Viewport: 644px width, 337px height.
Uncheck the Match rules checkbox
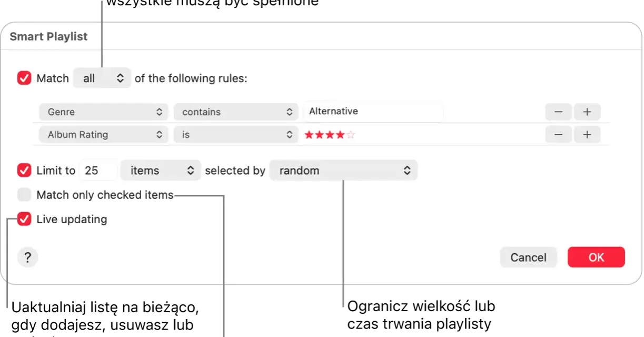25,78
